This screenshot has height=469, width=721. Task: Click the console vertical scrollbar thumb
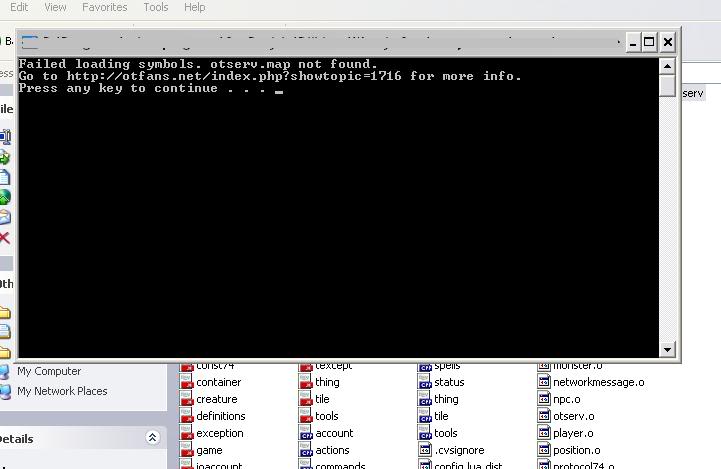coord(667,86)
